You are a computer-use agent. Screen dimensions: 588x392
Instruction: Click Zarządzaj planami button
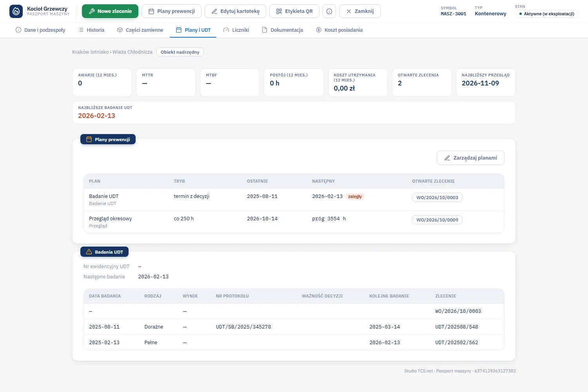pos(470,158)
